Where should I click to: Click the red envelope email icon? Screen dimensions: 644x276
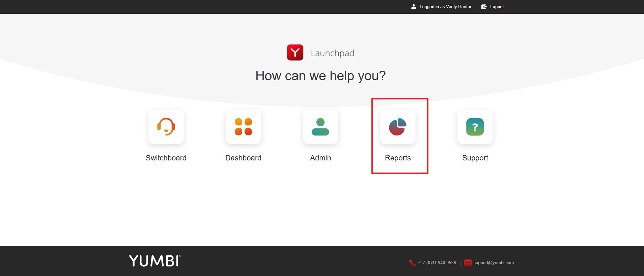468,263
